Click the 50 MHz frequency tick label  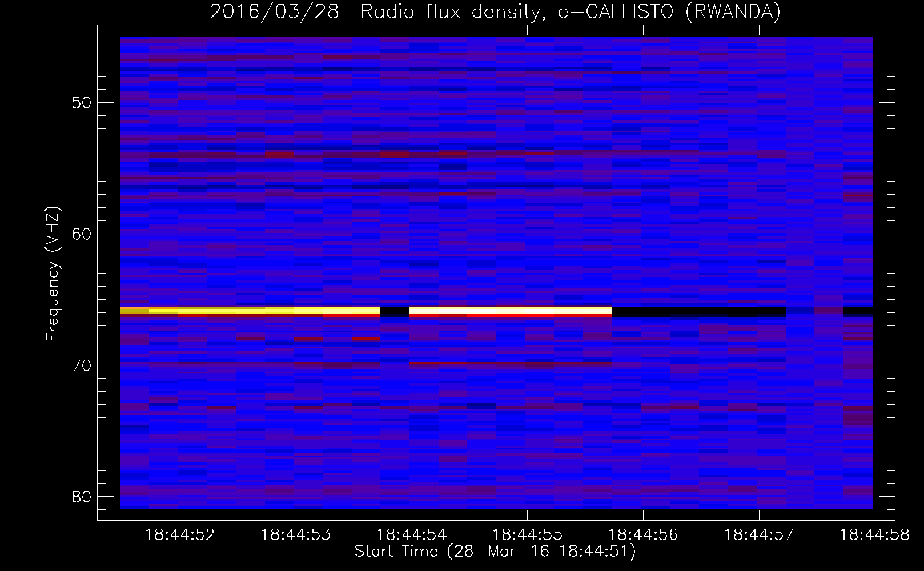tap(81, 103)
